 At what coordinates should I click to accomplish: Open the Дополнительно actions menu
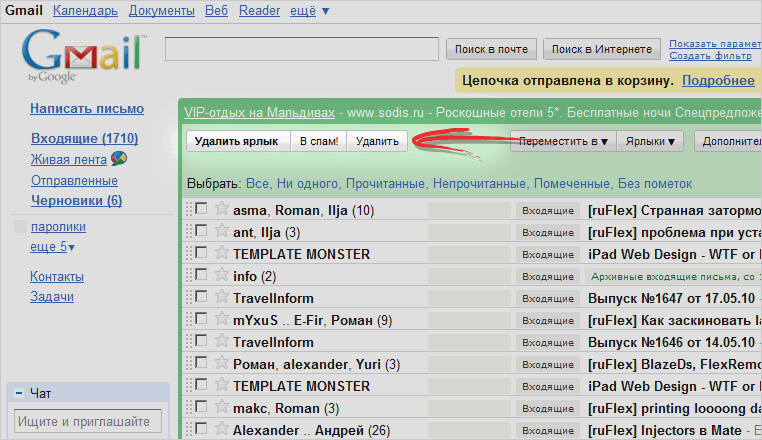[x=728, y=141]
